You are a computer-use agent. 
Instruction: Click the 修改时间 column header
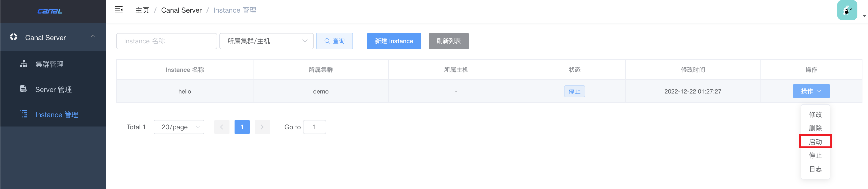pos(693,70)
